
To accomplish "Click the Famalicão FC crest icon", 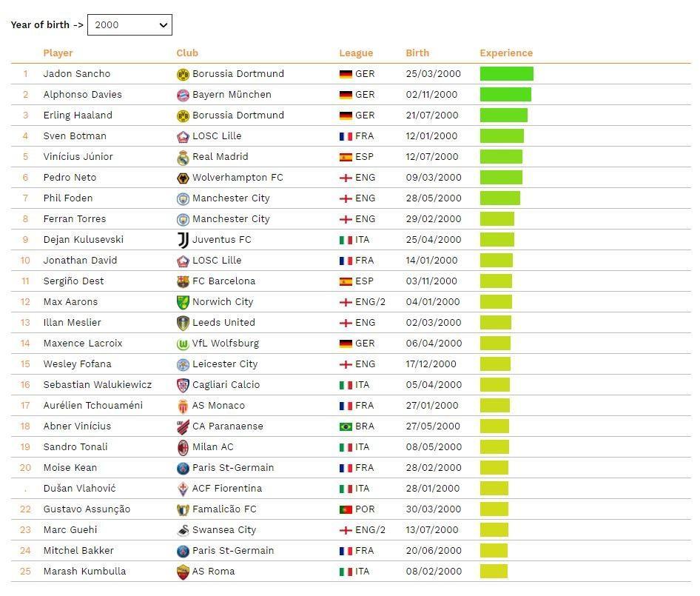I will (x=183, y=510).
